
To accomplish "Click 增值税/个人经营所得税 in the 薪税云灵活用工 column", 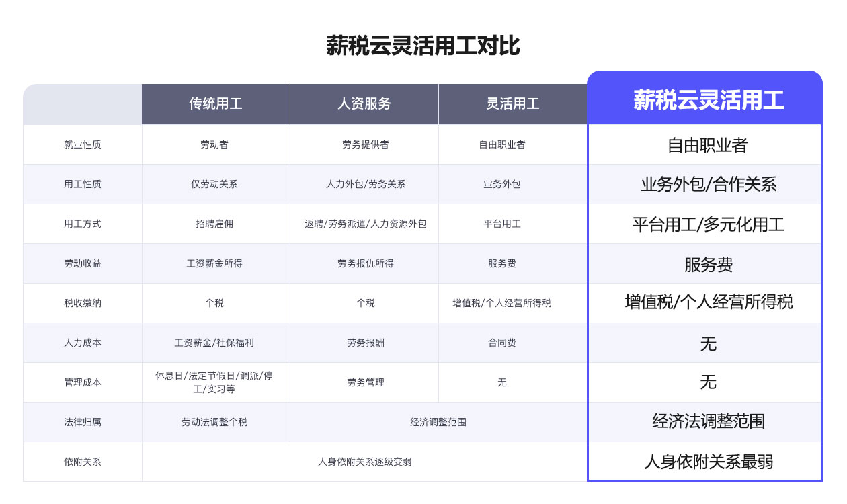I will pyautogui.click(x=709, y=302).
